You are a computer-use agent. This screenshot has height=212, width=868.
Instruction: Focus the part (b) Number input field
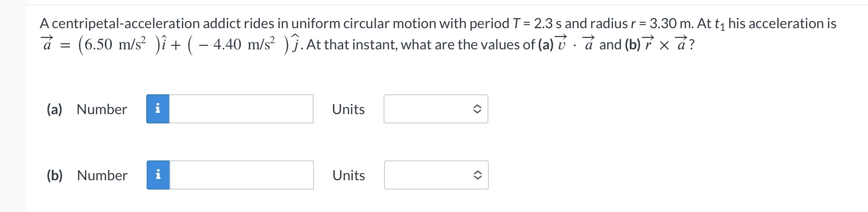(x=241, y=175)
